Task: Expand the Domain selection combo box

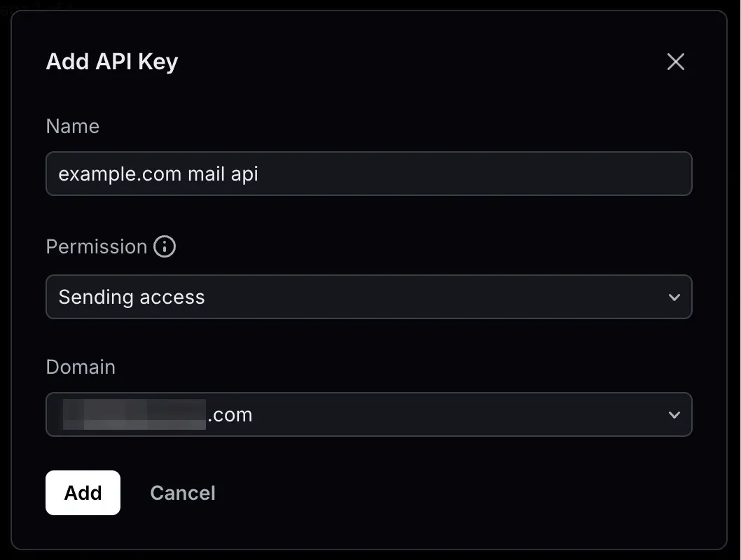Action: pos(368,414)
